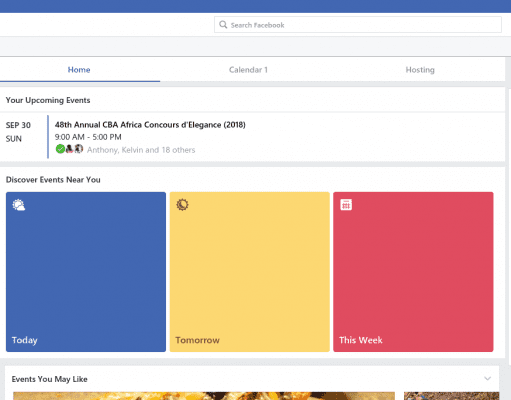Focus the Search Facebook field
The width and height of the screenshot is (511, 400).
tap(358, 25)
